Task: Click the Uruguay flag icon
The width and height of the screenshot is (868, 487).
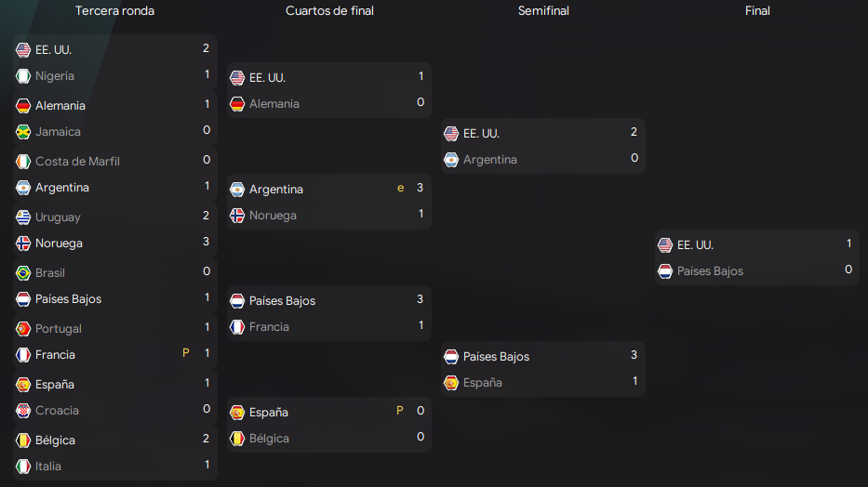Action: click(23, 217)
